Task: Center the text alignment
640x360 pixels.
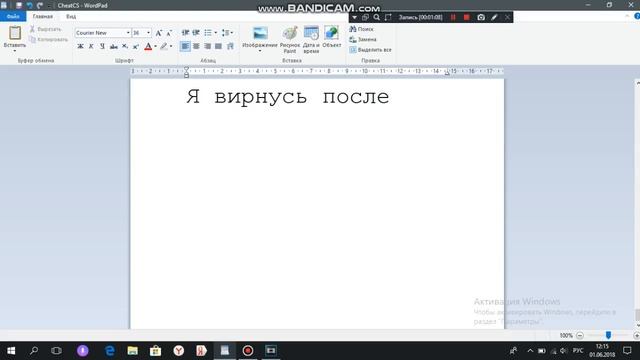Action: (x=196, y=46)
